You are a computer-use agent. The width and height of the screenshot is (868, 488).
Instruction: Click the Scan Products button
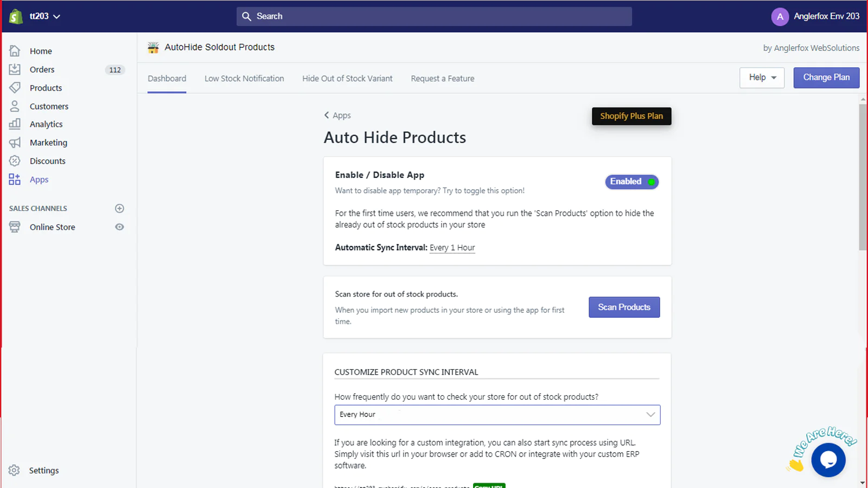[624, 307]
